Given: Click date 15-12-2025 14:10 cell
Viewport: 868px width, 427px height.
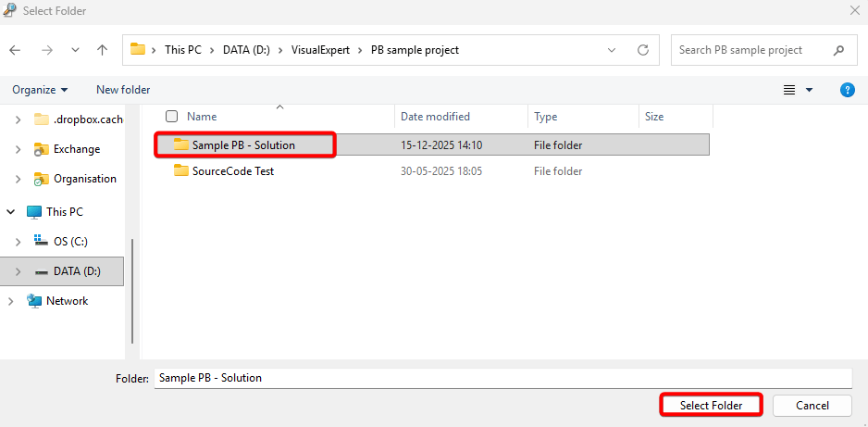Looking at the screenshot, I should click(441, 145).
